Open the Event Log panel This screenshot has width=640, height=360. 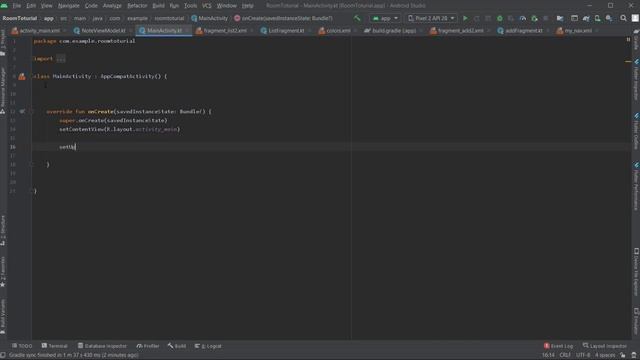558,346
